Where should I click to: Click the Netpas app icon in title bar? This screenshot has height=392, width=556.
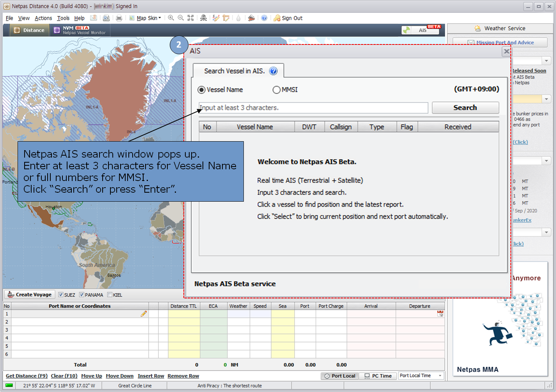pos(7,6)
